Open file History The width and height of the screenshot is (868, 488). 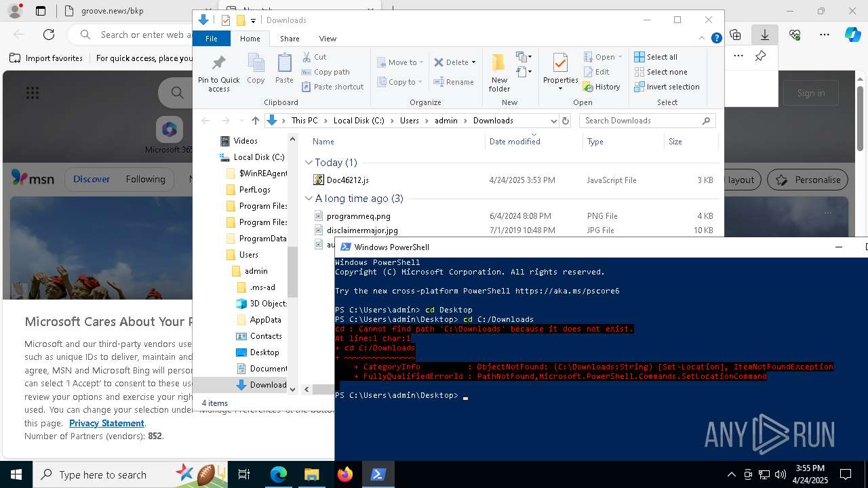601,87
